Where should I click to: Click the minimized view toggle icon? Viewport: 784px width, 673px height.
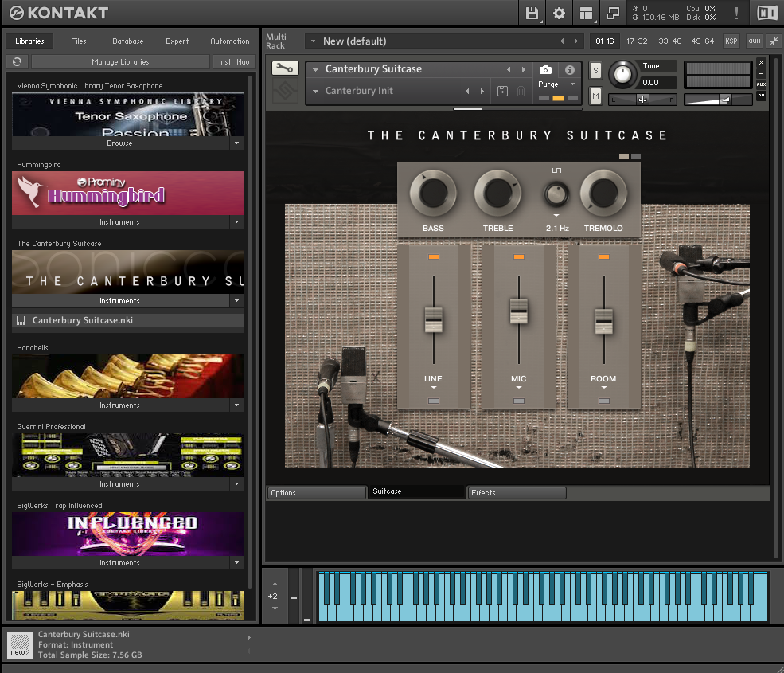[613, 13]
